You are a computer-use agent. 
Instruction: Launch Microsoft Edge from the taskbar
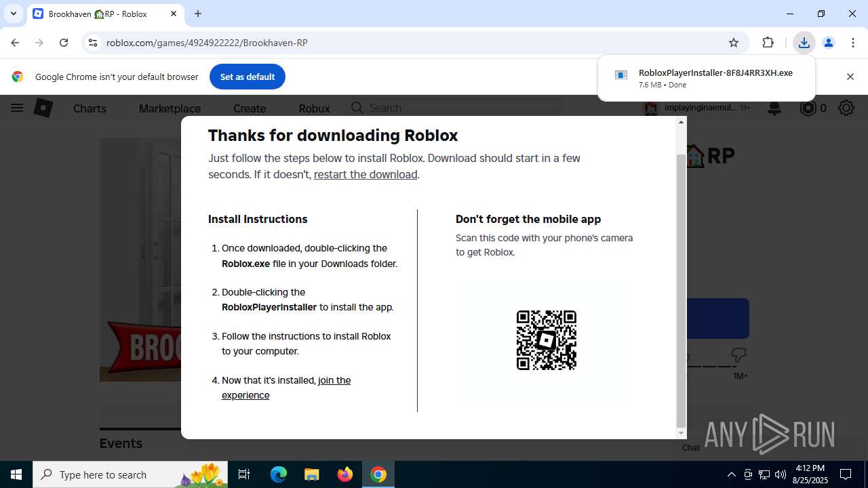click(279, 474)
